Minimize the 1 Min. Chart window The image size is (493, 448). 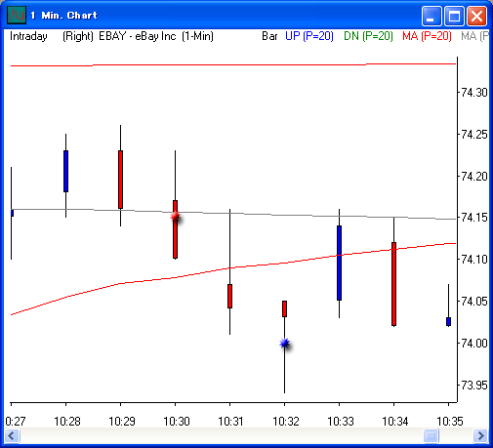tap(431, 16)
